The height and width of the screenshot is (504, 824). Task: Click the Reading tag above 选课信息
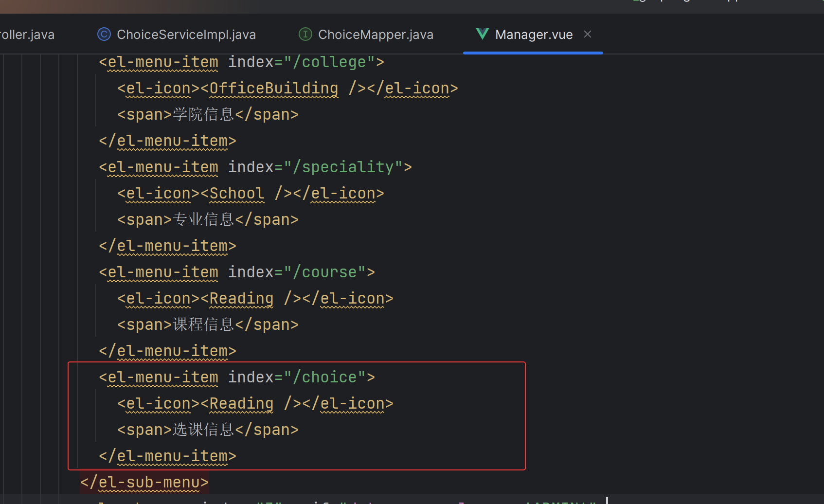coord(241,404)
